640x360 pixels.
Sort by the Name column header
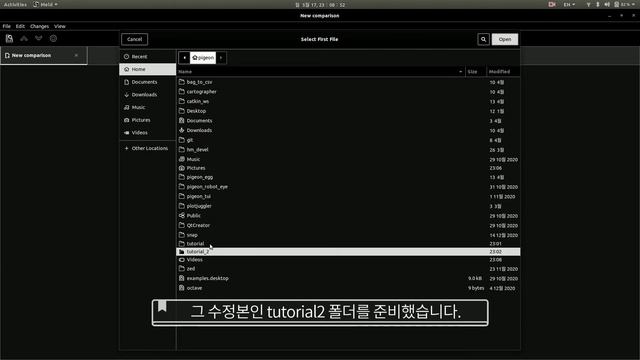(x=321, y=71)
